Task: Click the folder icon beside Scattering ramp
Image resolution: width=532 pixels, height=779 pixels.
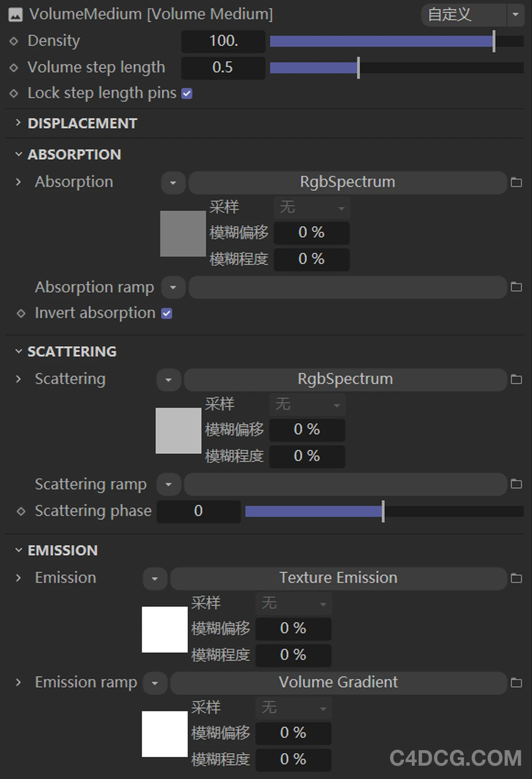Action: [516, 484]
